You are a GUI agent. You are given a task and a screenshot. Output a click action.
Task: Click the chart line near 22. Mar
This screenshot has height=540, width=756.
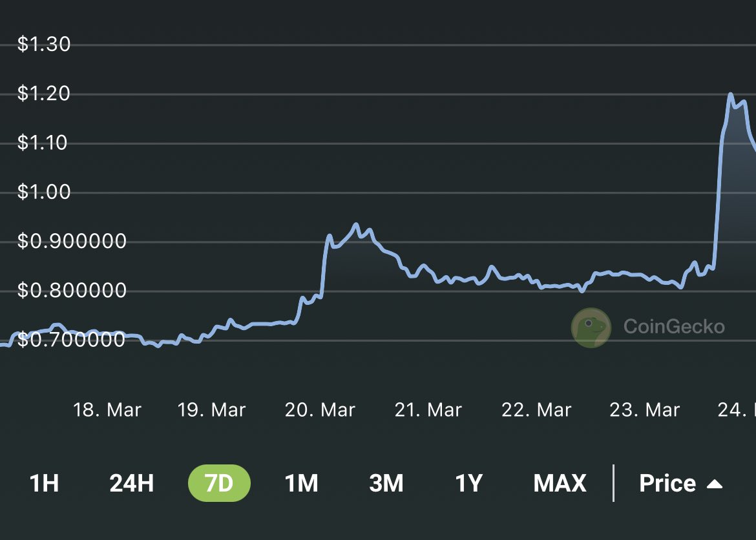tap(538, 282)
